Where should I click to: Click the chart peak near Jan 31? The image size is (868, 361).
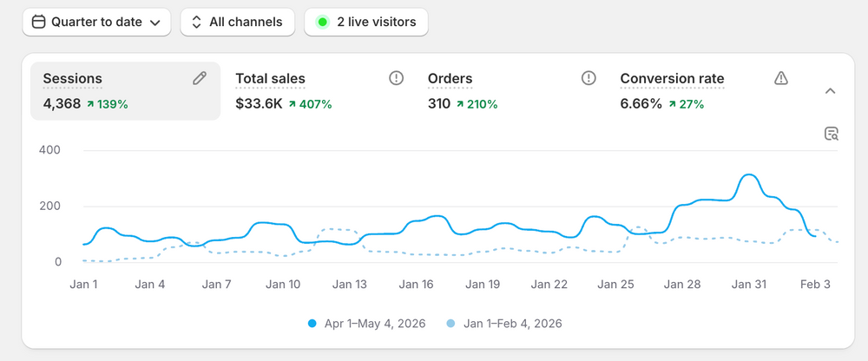click(x=748, y=175)
